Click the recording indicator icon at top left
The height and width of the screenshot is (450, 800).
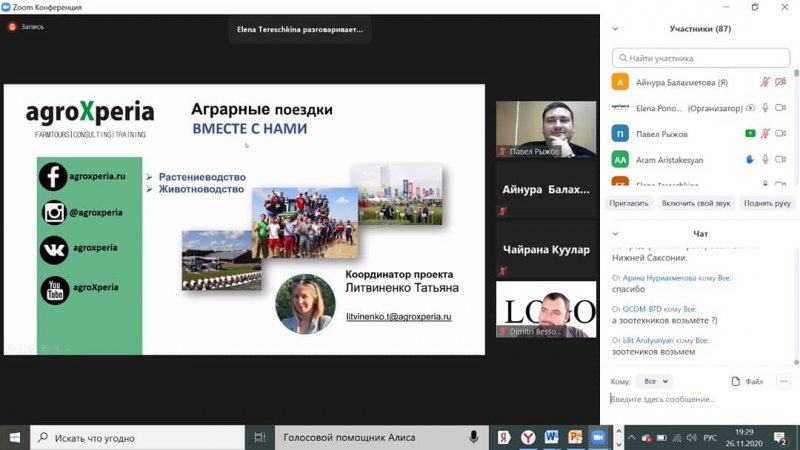pos(12,27)
